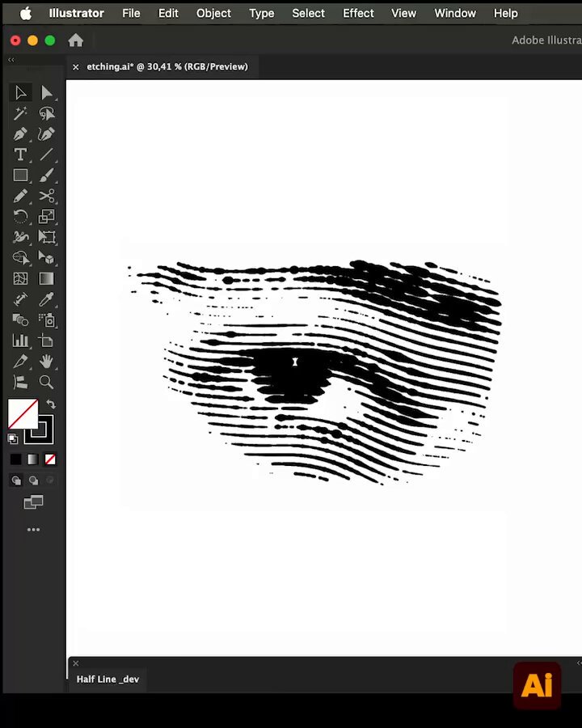Select the Rectangle tool
The width and height of the screenshot is (582, 728).
pyautogui.click(x=20, y=175)
